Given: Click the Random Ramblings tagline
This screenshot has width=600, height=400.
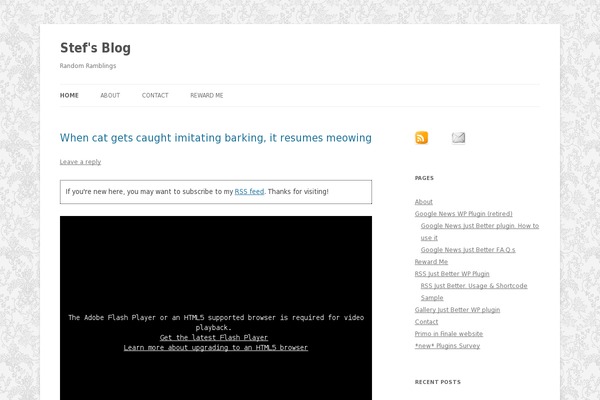Looking at the screenshot, I should [x=88, y=66].
